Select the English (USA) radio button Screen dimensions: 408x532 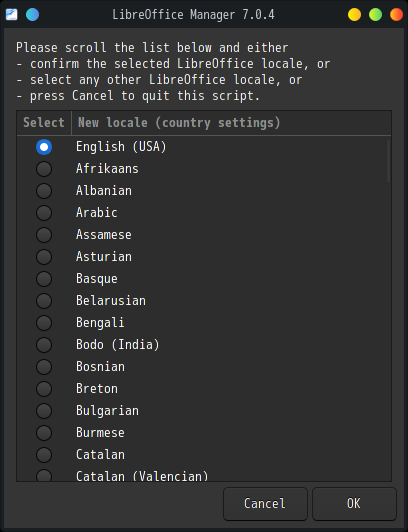click(44, 147)
